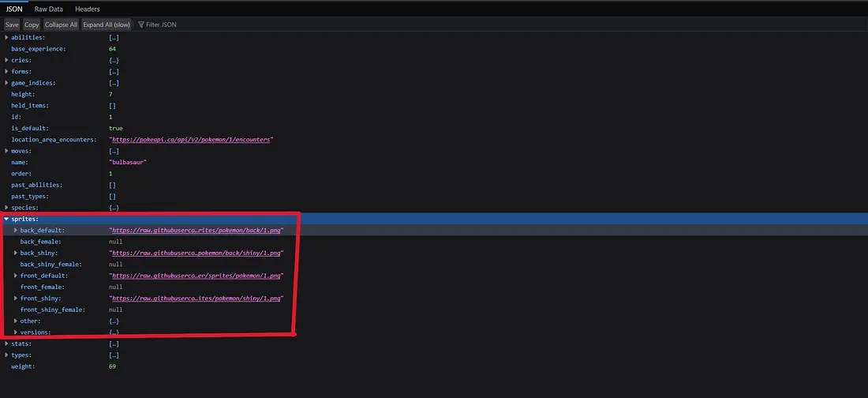
Task: Expand the back_default entry arrow
Action: click(16, 230)
